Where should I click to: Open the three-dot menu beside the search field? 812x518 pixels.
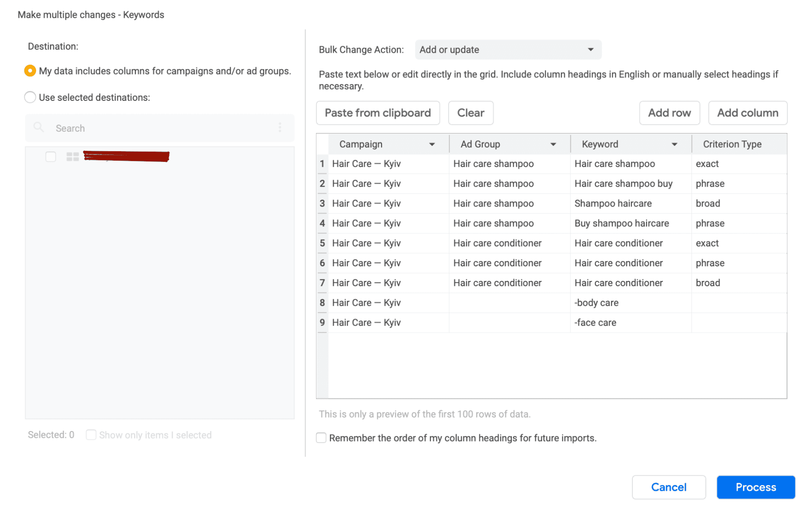point(280,127)
